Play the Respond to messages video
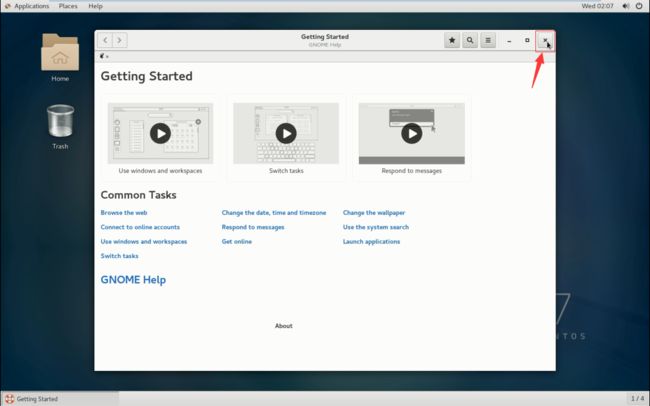 tap(412, 134)
